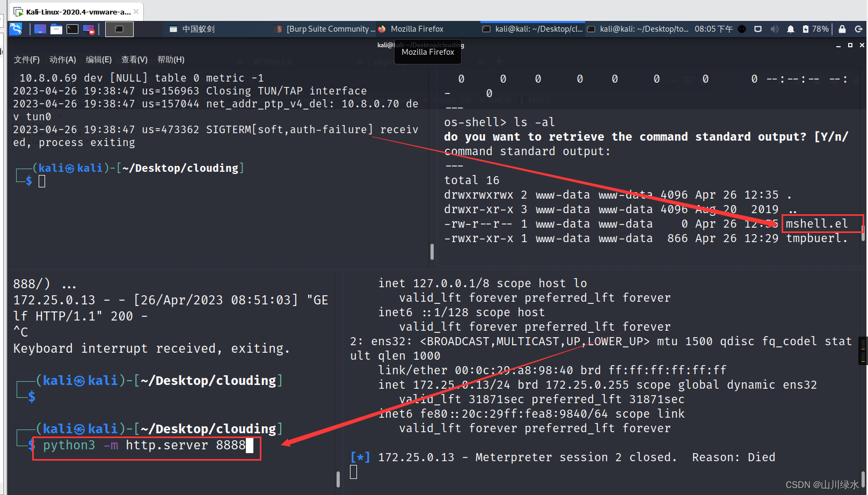Image resolution: width=868 pixels, height=495 pixels.
Task: Open the 查看(V) menu
Action: tap(134, 60)
